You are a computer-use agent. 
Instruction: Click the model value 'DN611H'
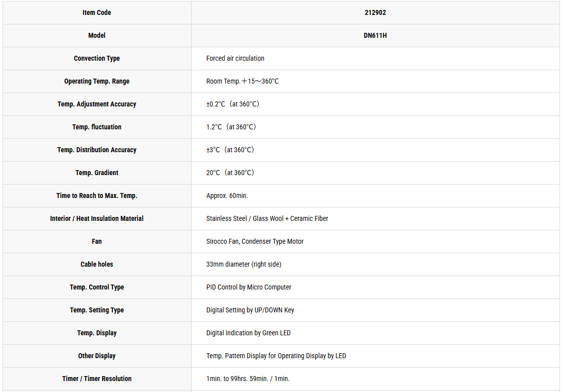click(375, 35)
